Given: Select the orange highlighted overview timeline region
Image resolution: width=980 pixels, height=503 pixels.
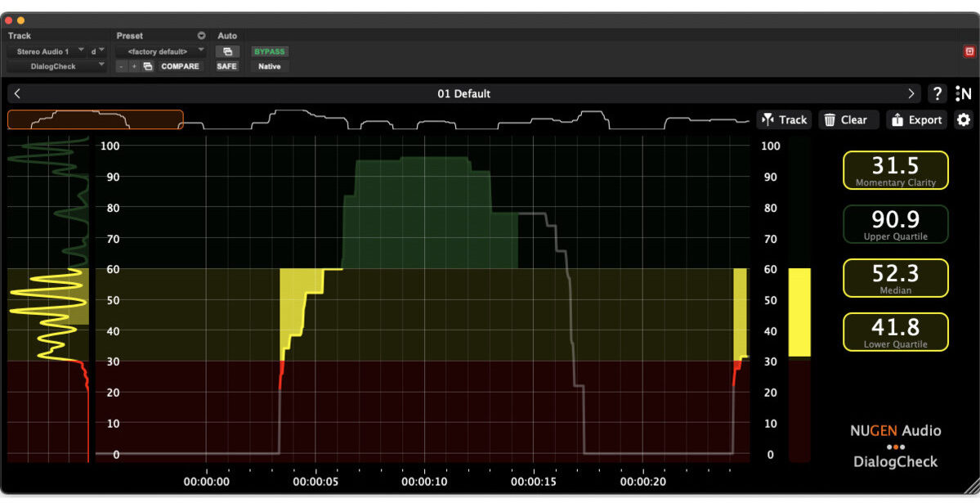Looking at the screenshot, I should click(95, 120).
